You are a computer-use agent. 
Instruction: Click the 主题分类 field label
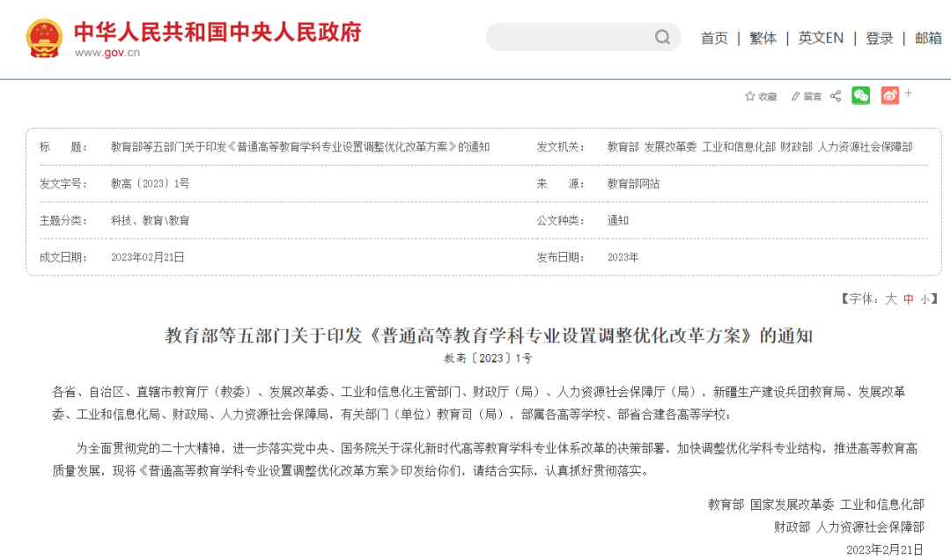click(63, 221)
